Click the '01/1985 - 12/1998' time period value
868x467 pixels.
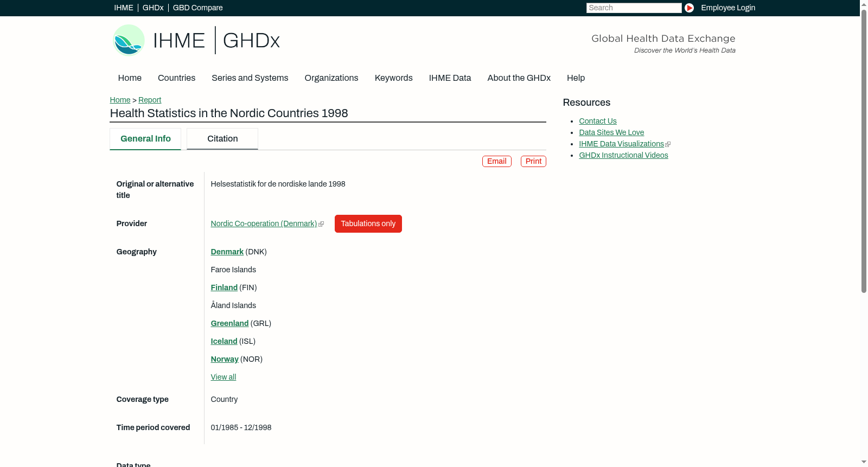(241, 427)
